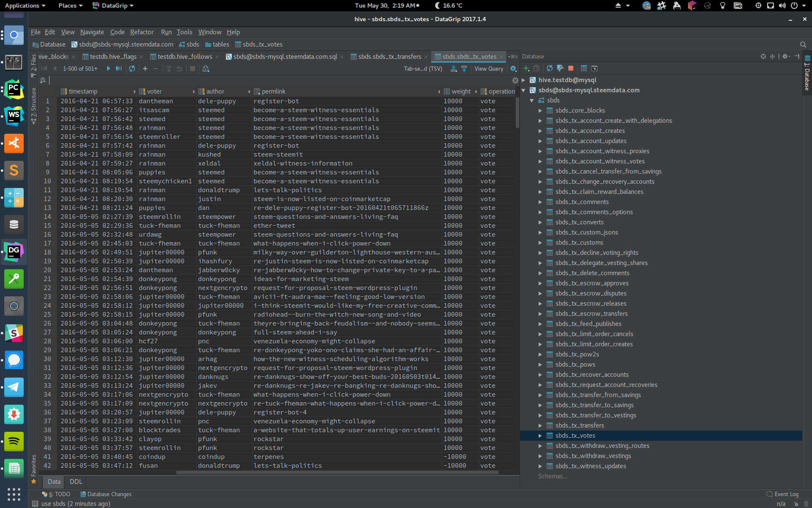Click the dump data download icon
Viewport: 812px width, 508px height.
click(454, 69)
